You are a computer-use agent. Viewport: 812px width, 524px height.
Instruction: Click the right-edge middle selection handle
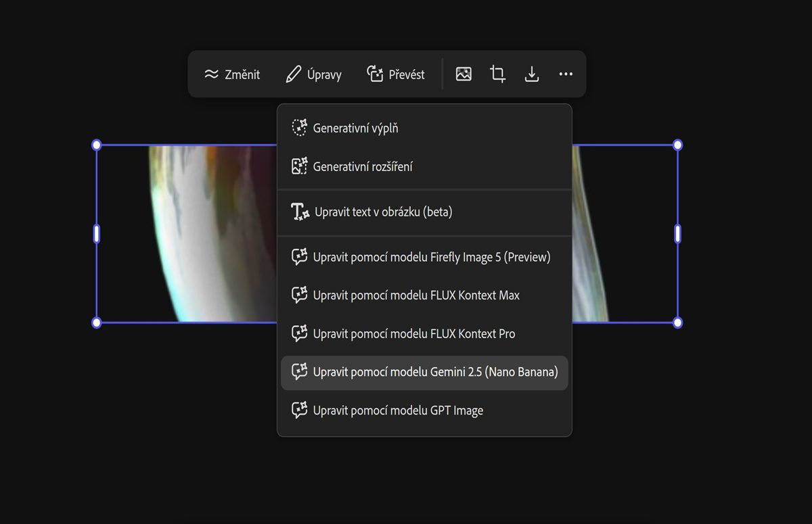[x=677, y=234]
